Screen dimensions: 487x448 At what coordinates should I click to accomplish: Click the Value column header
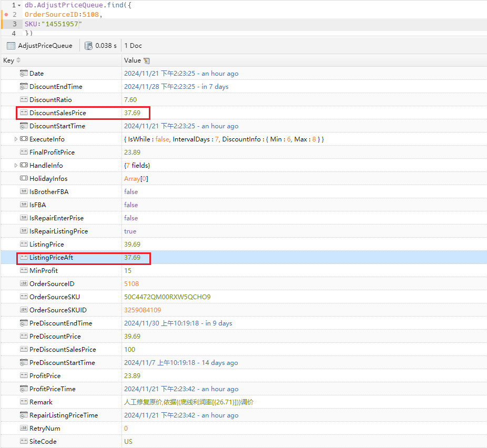(x=133, y=60)
